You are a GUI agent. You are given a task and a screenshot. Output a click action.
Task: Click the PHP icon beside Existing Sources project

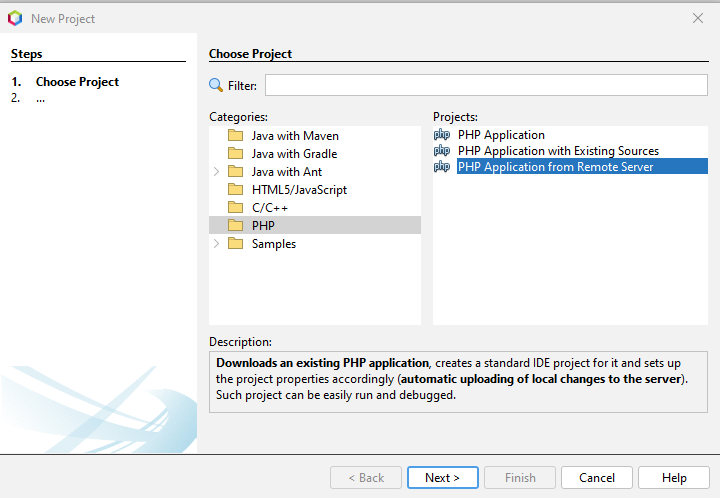(x=442, y=151)
